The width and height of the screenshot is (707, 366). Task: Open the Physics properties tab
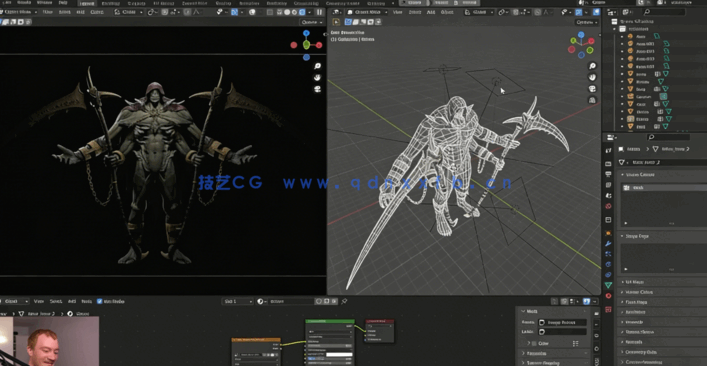608,264
